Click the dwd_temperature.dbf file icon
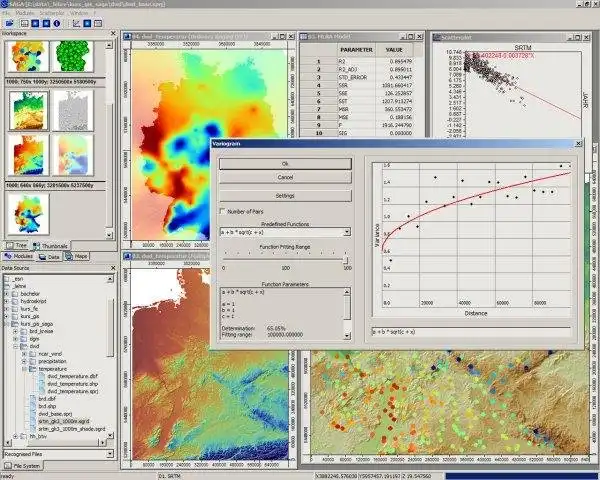This screenshot has height=480, width=600. coord(42,376)
